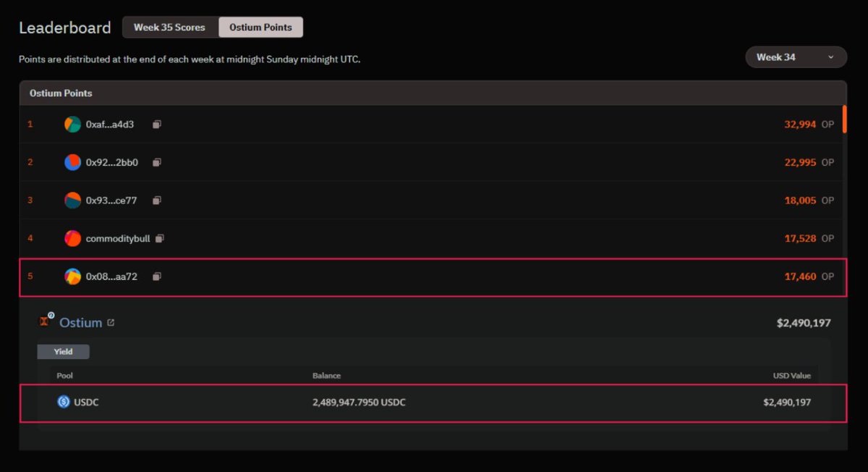Screen dimensions: 868x472
Task: Click avatar of 0xaf...a4d3
Action: [72, 125]
